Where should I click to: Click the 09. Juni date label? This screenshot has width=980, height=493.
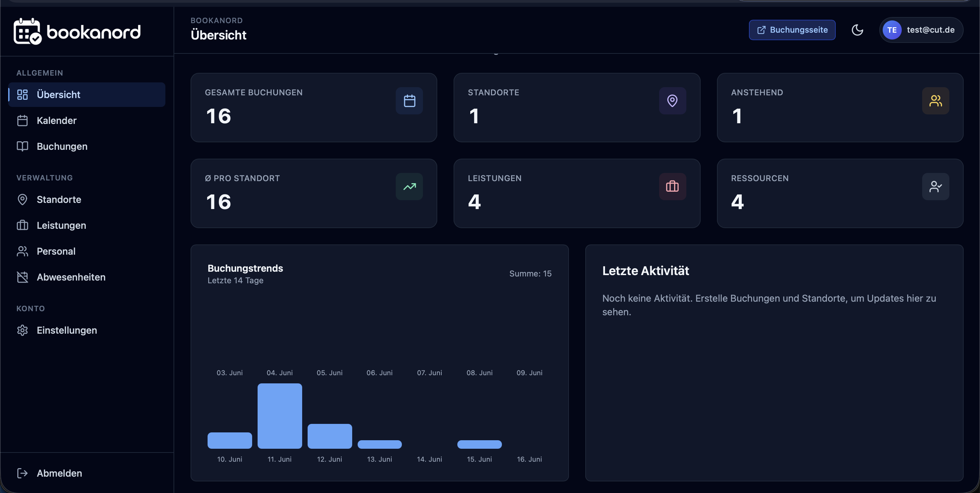coord(529,373)
